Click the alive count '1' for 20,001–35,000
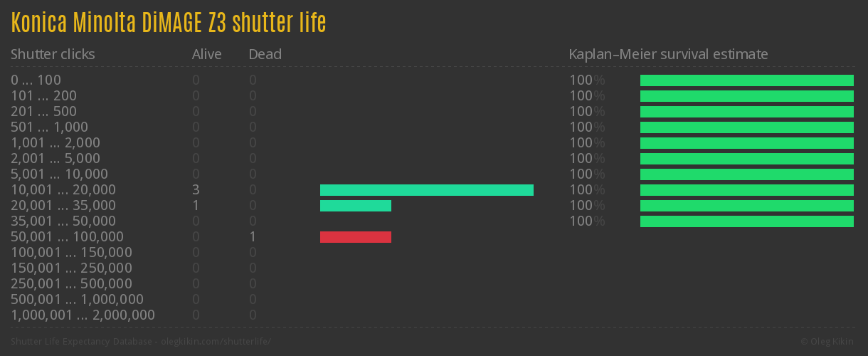This screenshot has height=356, width=868. point(196,206)
